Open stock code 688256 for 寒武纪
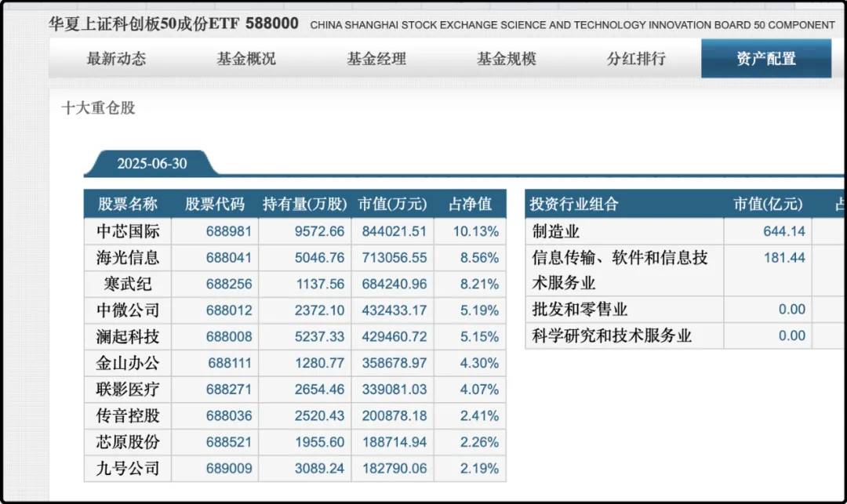 [229, 284]
